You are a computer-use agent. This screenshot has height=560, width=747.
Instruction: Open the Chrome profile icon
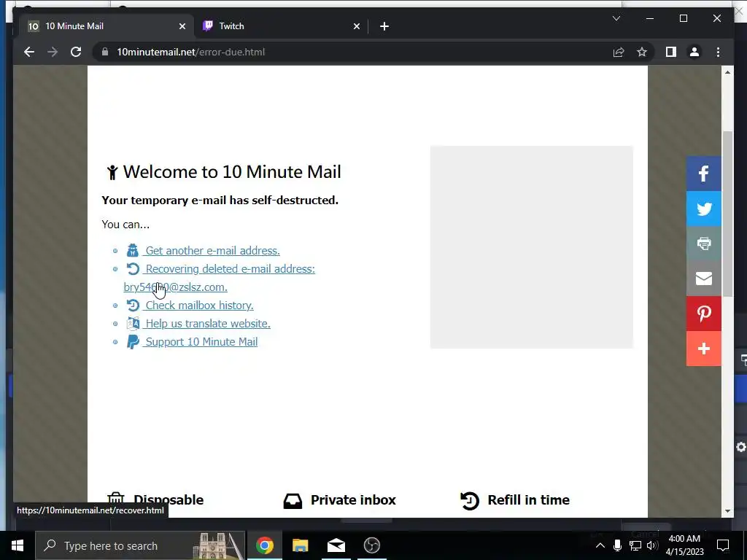694,52
